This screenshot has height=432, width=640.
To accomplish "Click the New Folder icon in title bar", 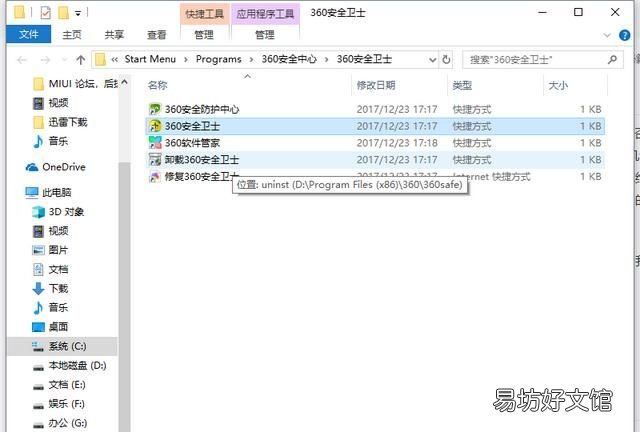I will [63, 13].
